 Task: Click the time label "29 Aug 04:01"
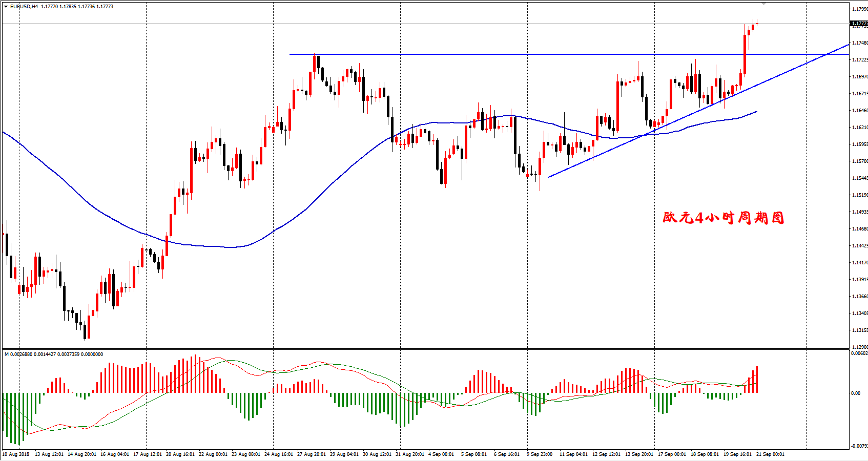point(344,454)
